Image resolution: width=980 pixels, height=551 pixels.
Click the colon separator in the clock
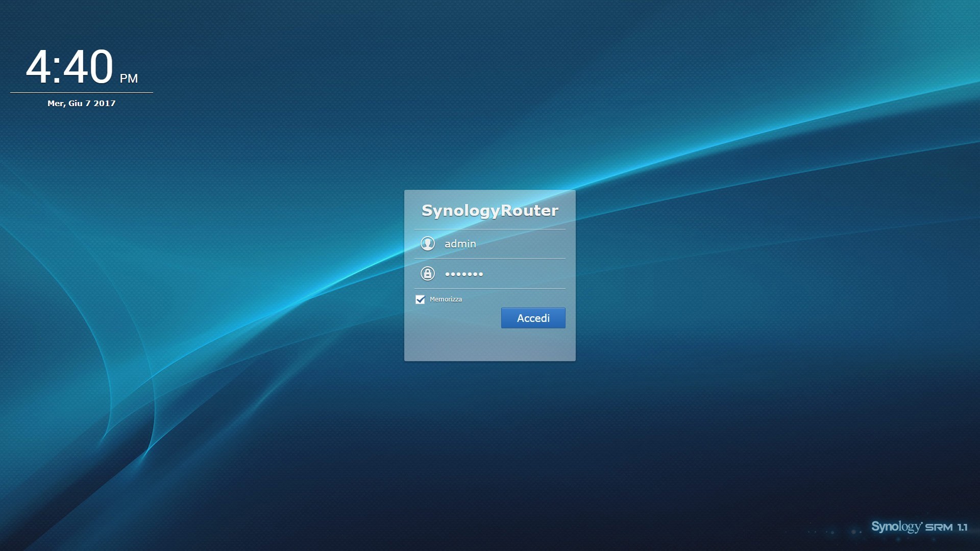(x=57, y=70)
